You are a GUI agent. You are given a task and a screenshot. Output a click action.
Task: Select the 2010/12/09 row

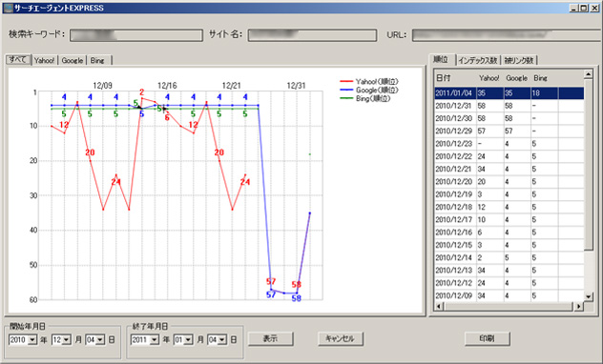509,295
